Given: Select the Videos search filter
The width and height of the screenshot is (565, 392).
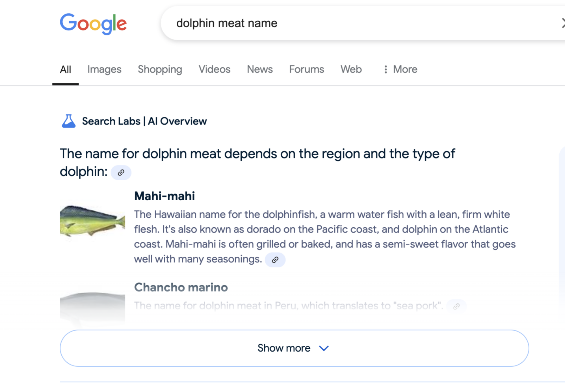Looking at the screenshot, I should (x=214, y=69).
